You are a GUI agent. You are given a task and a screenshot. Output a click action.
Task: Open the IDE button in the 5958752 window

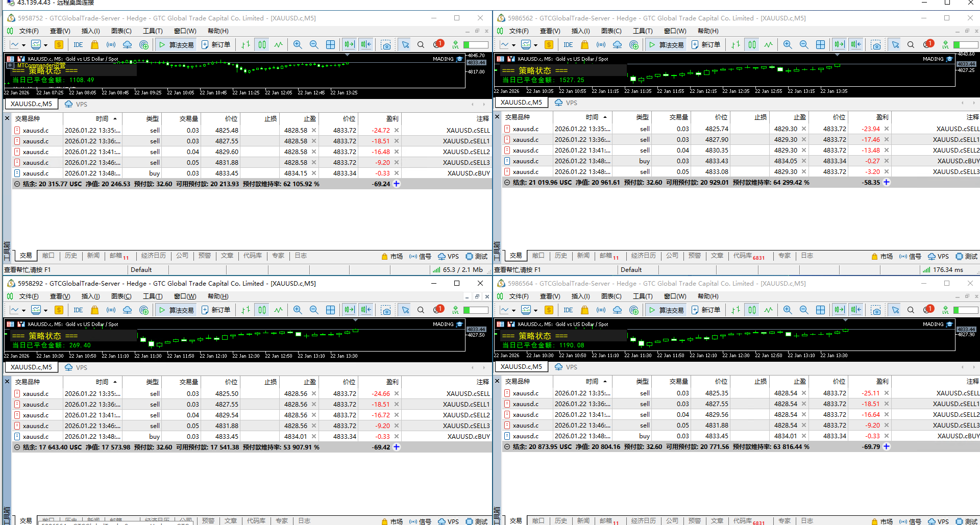[x=78, y=45]
